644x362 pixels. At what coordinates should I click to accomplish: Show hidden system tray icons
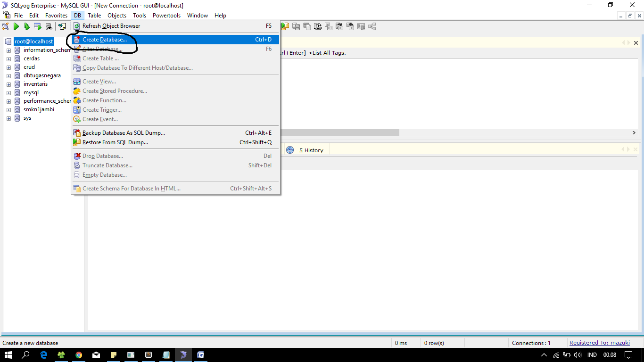pos(544,355)
